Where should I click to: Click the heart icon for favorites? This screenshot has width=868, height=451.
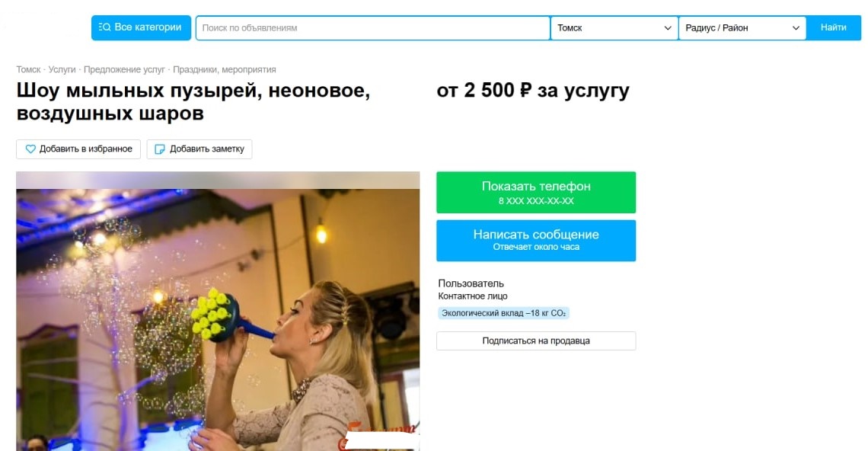(30, 149)
